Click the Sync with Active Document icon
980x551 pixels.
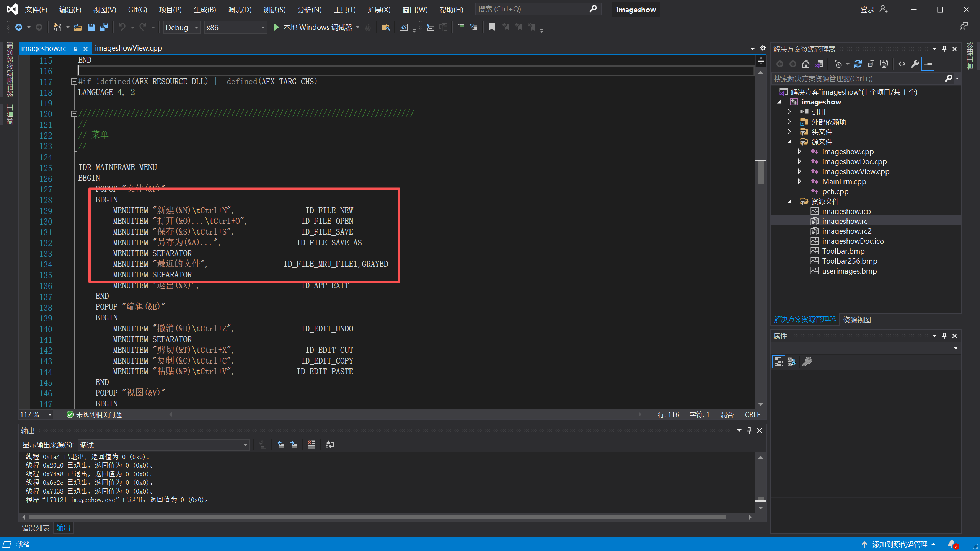click(858, 64)
